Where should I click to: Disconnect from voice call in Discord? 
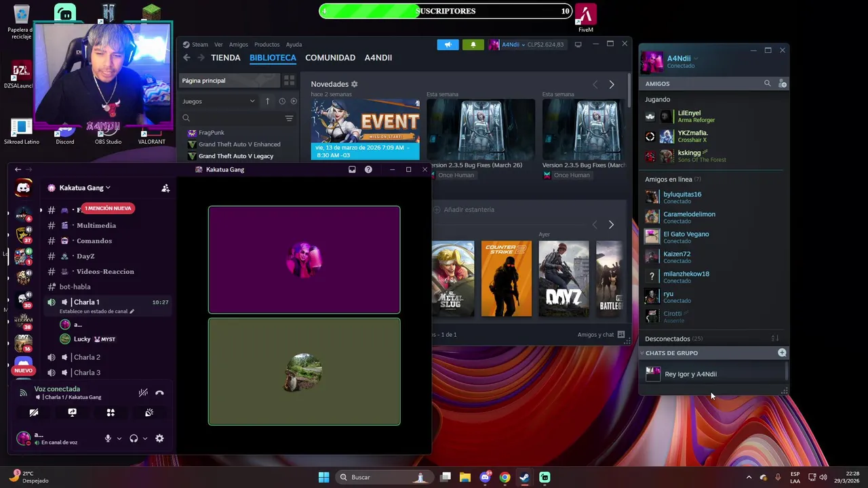coord(159,392)
